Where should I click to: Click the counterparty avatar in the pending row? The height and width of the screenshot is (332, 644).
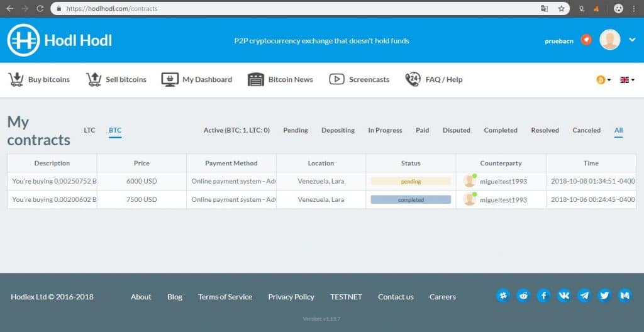click(469, 181)
